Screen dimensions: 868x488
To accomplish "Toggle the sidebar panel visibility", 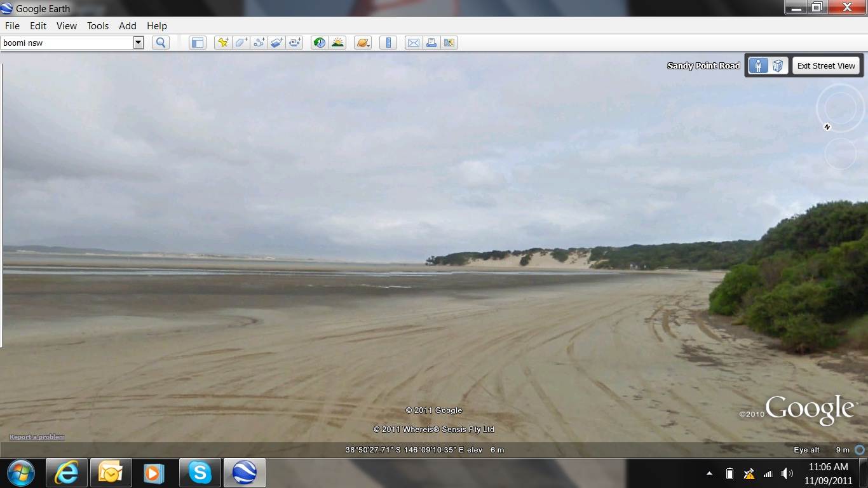I will 198,43.
